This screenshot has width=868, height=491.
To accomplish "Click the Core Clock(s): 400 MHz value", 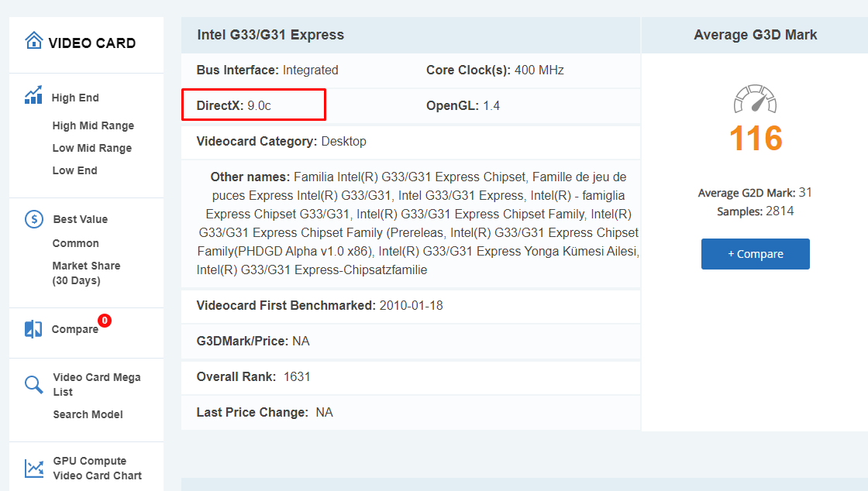I will [495, 70].
